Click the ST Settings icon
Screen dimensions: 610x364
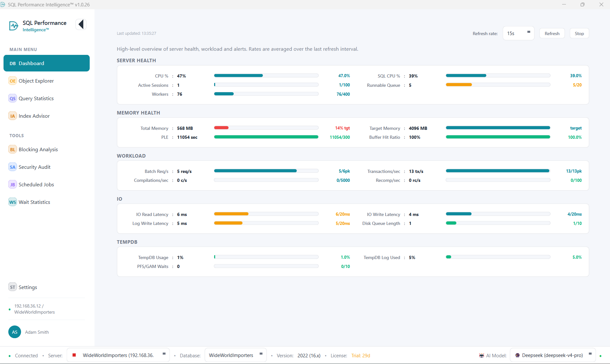point(12,287)
